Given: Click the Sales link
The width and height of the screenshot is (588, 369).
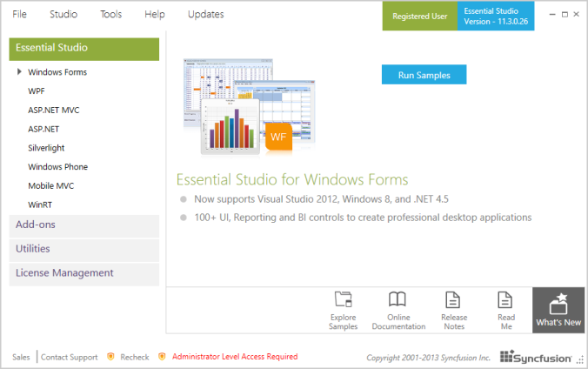Looking at the screenshot, I should [21, 357].
